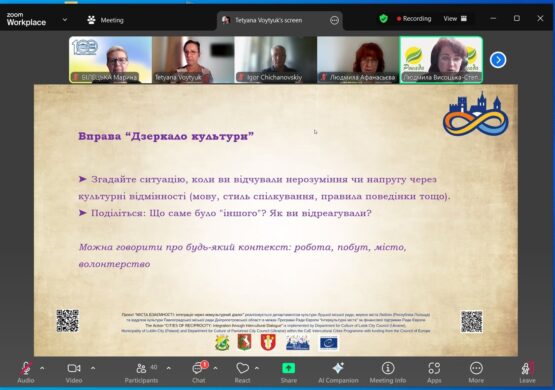The width and height of the screenshot is (555, 390).
Task: Leave the meeting
Action: (x=527, y=372)
